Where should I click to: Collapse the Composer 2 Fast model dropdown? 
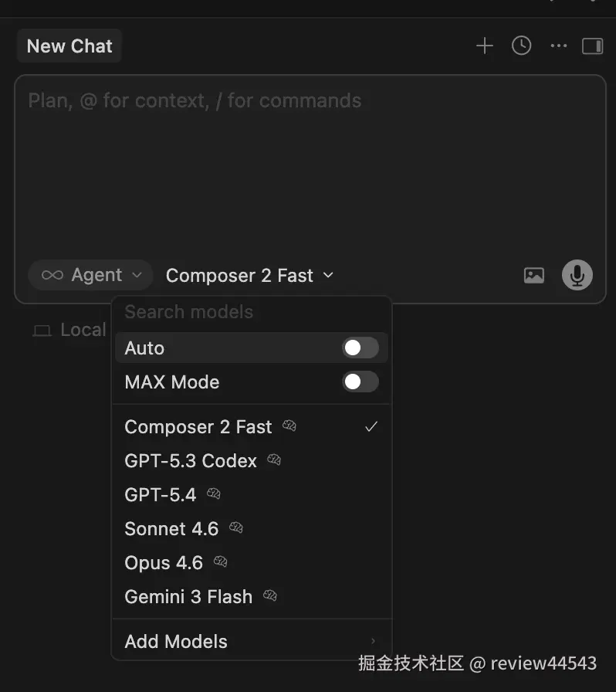(x=250, y=276)
